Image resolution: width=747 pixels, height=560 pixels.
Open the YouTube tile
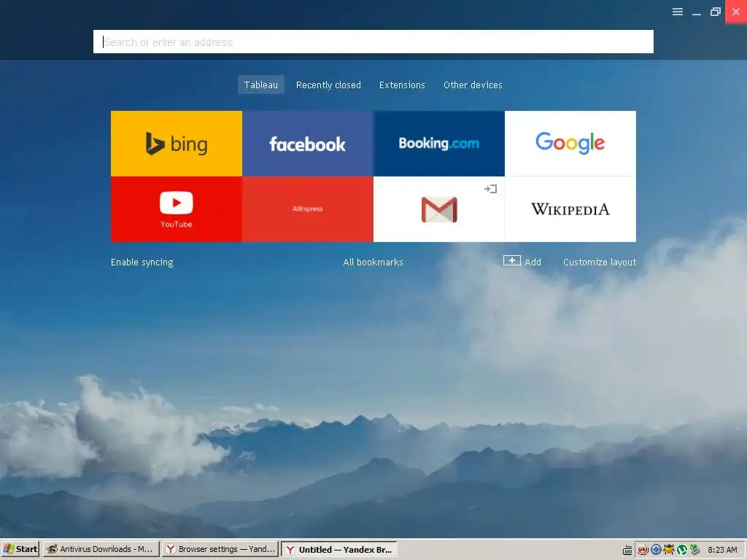(177, 209)
